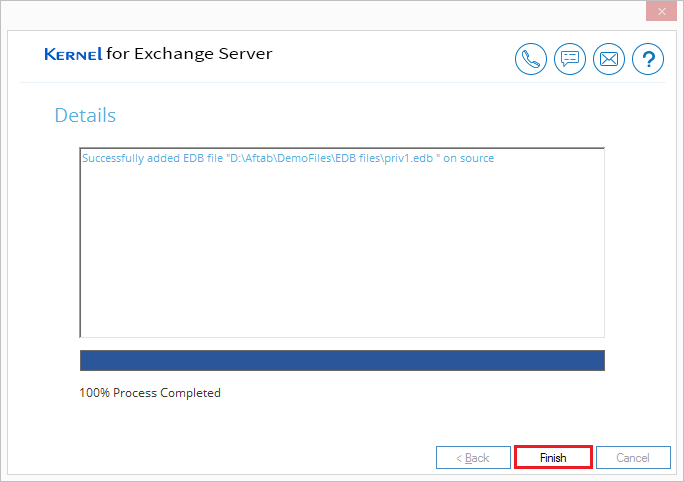684x482 pixels.
Task: Click the Cancel button
Action: tap(633, 457)
